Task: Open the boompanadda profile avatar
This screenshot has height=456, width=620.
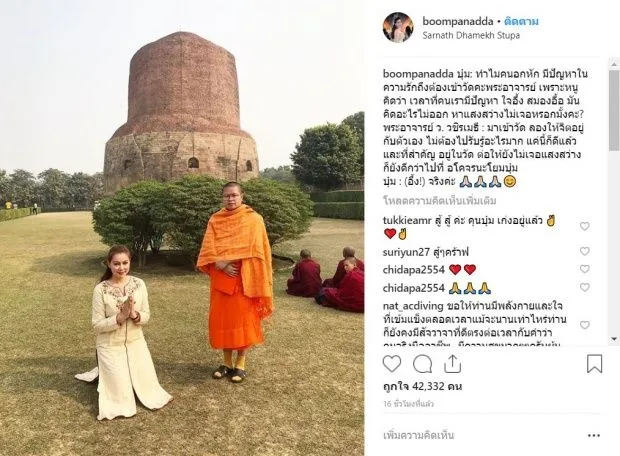Action: pos(398,27)
